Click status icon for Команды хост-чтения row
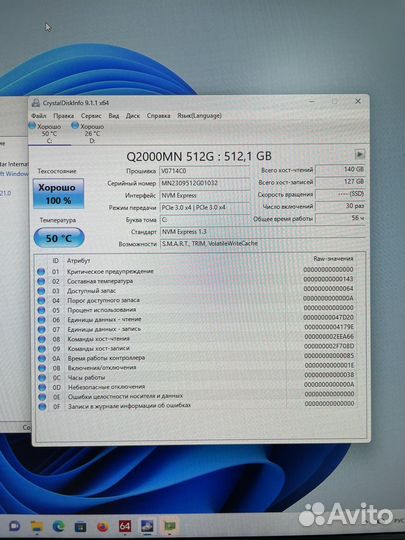This screenshot has width=405, height=540. point(42,339)
